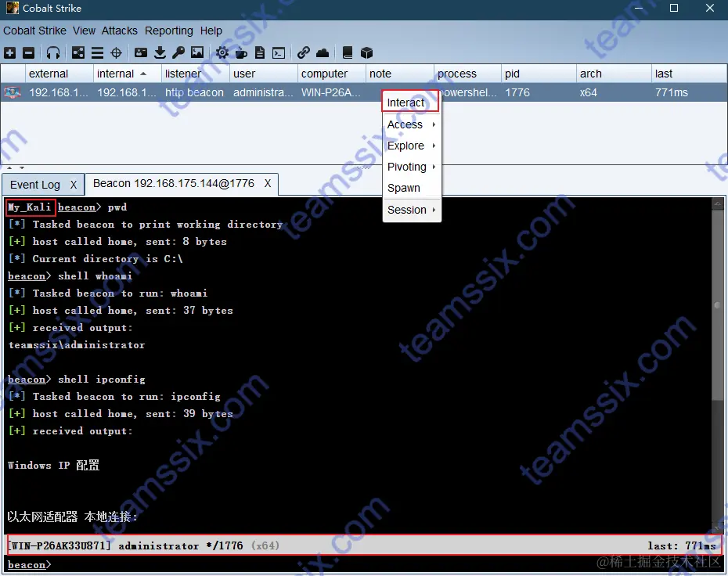Open Help via the book icon
728x576 pixels.
[348, 53]
